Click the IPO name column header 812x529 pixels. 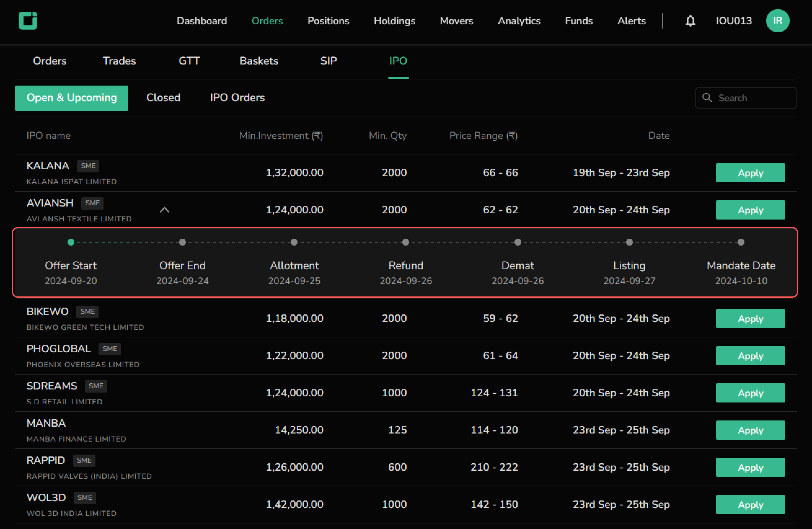48,136
